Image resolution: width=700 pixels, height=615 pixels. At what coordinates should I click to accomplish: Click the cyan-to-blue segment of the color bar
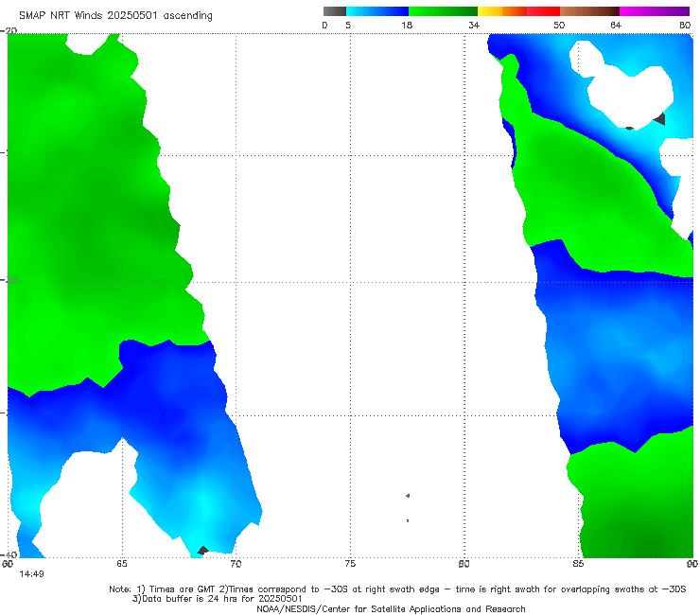click(x=377, y=11)
